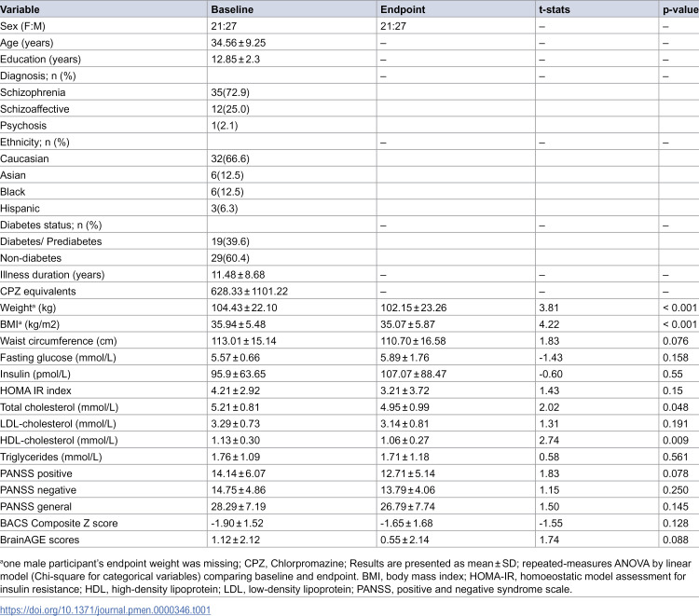Click the 'Diagnosis; n (%)' row label
Image resolution: width=699 pixels, height=616 pixels.
[38, 75]
